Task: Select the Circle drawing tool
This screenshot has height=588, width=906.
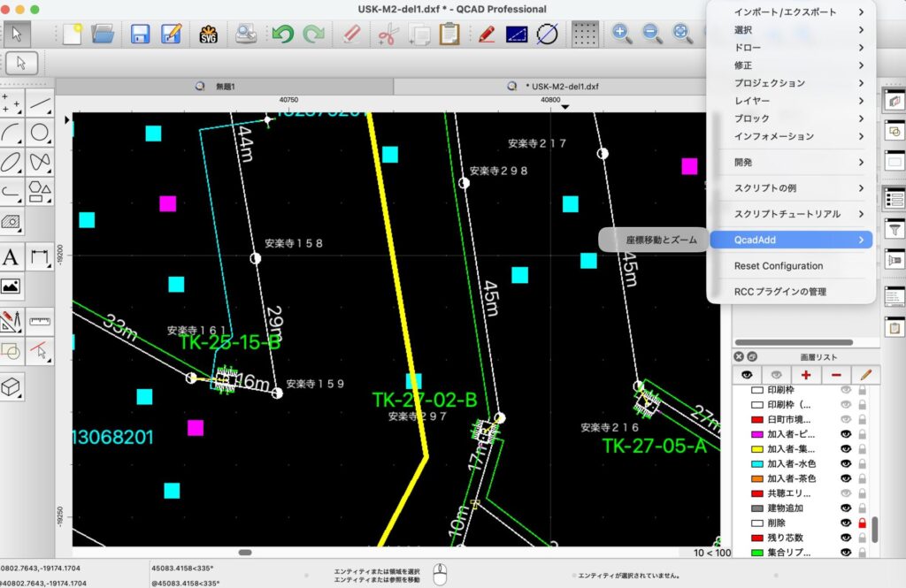Action: point(40,133)
